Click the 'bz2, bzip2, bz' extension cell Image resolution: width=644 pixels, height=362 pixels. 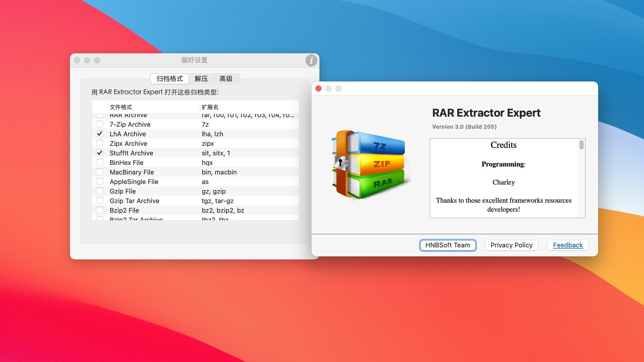pos(223,210)
